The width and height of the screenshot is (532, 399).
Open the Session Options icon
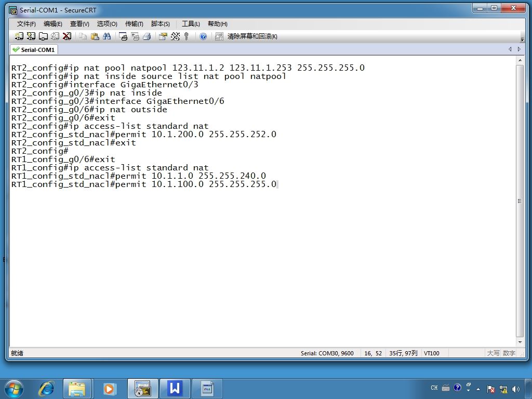click(x=163, y=36)
